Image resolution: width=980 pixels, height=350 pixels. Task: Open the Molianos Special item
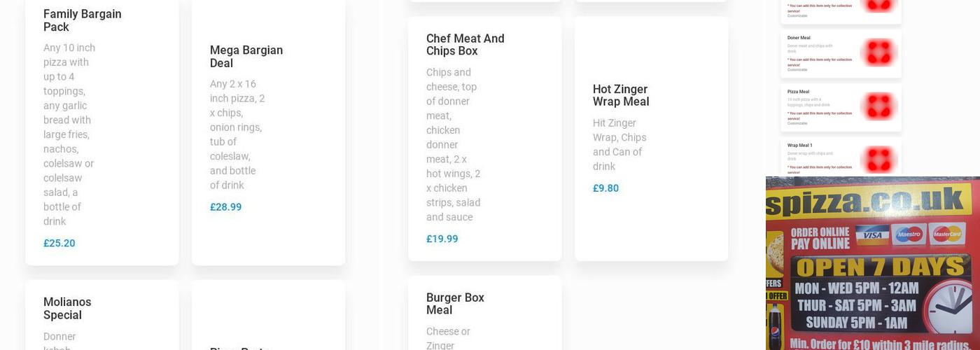pos(67,309)
